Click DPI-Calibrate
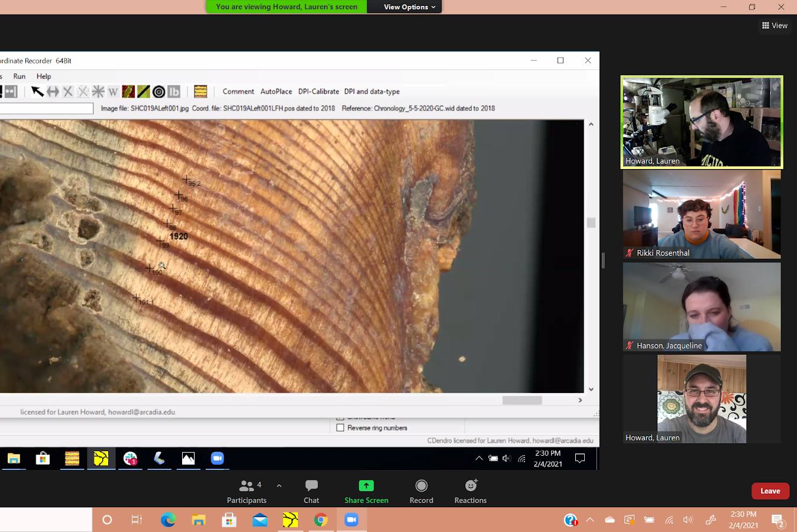The image size is (797, 532). [x=319, y=92]
